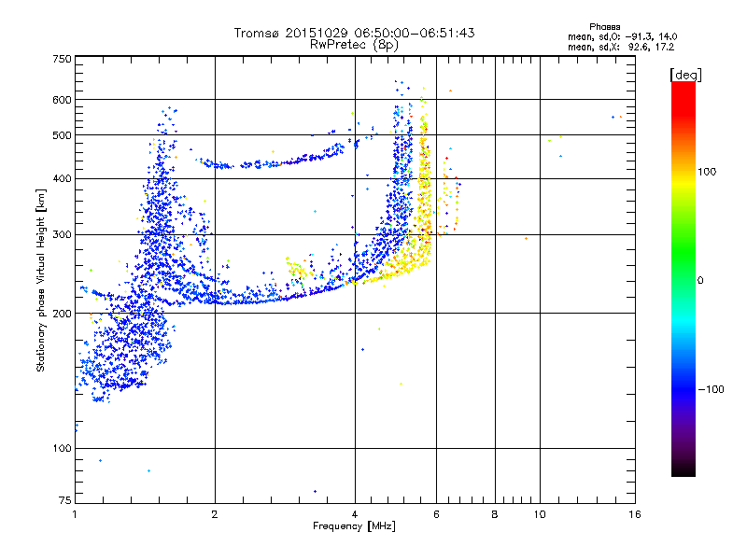This screenshot has height=560, width=747.
Task: Click the black bottom of the colorbar
Action: (x=684, y=469)
